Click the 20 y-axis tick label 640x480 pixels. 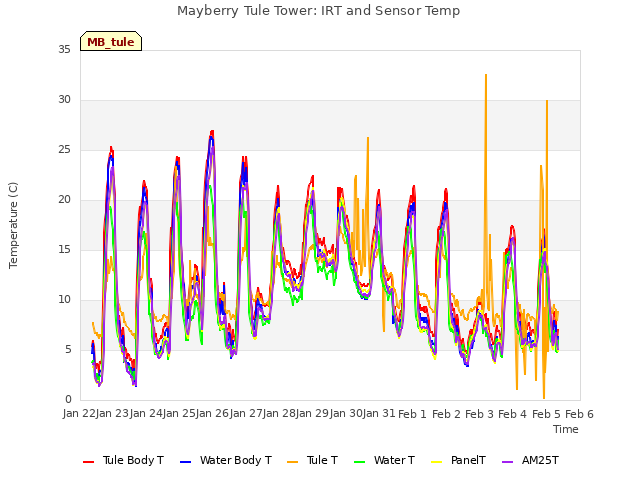click(64, 200)
